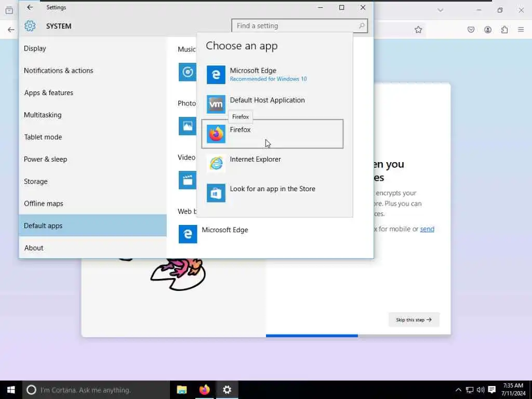Open Apps & features

pos(92,92)
